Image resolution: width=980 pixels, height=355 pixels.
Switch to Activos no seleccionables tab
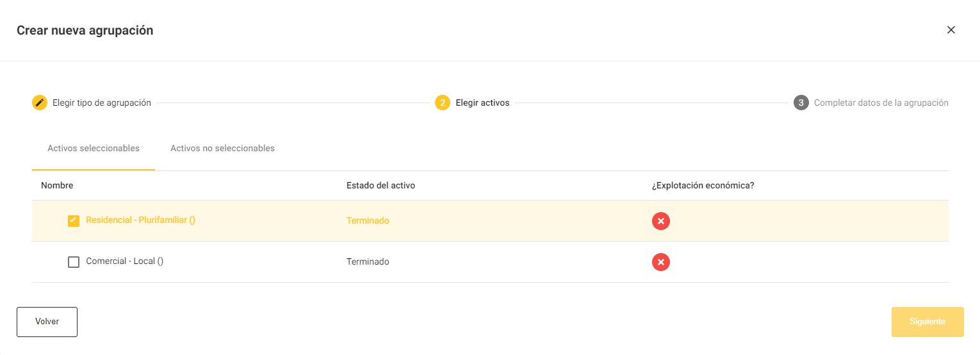pyautogui.click(x=222, y=149)
